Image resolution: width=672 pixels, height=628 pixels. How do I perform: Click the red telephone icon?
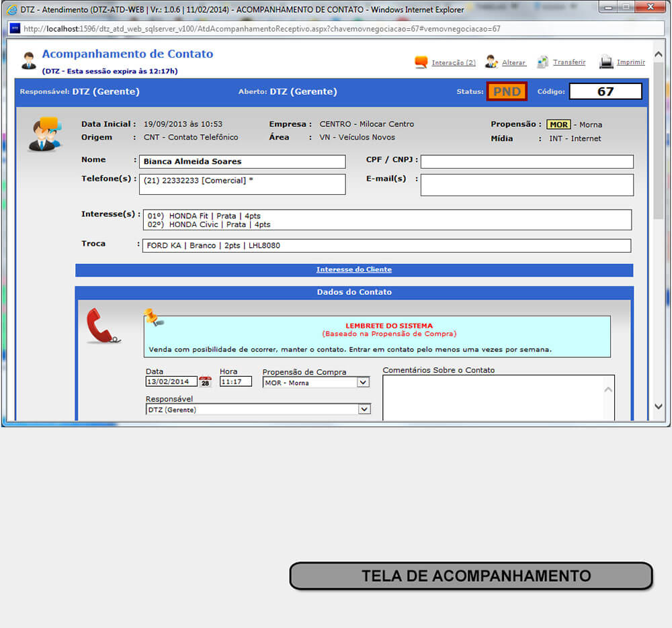point(103,326)
